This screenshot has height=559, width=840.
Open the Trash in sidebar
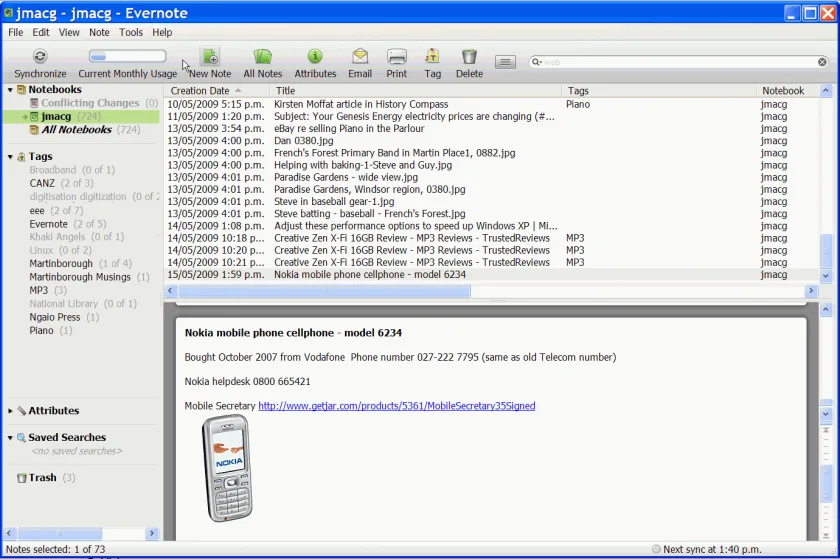pyautogui.click(x=42, y=478)
